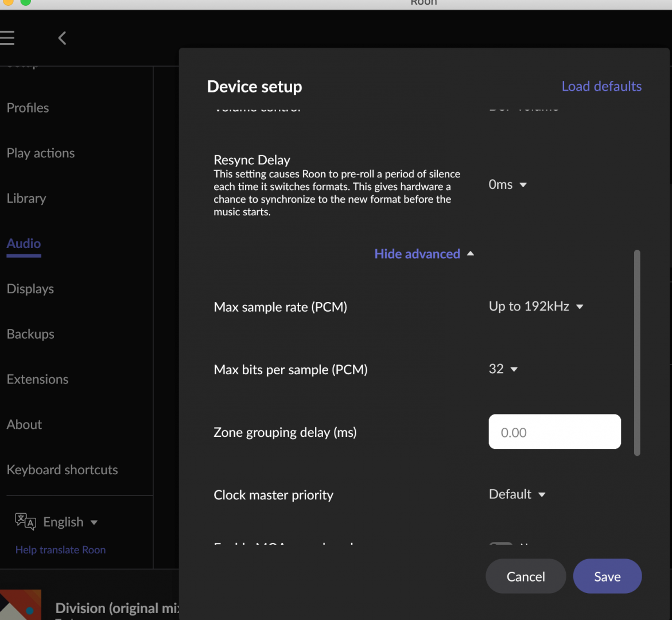672x620 pixels.
Task: Open Max sample rate dropdown
Action: point(535,307)
